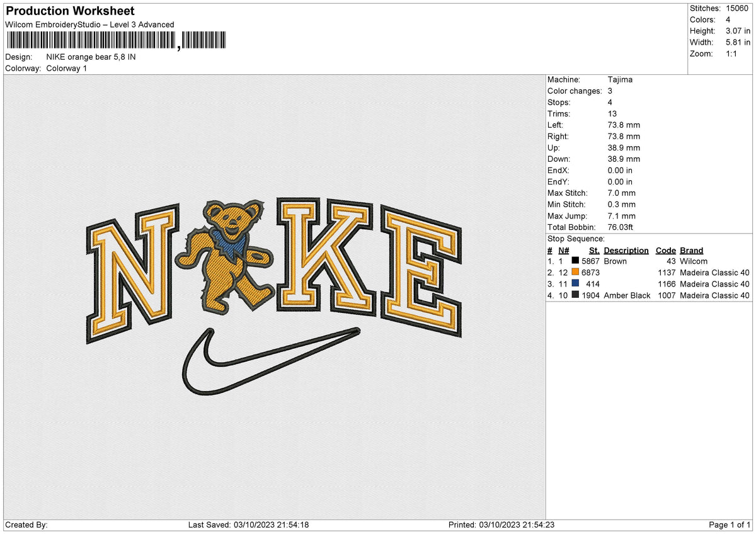This screenshot has width=756, height=534.
Task: Click the Width value 5.81 in
Action: tap(738, 42)
